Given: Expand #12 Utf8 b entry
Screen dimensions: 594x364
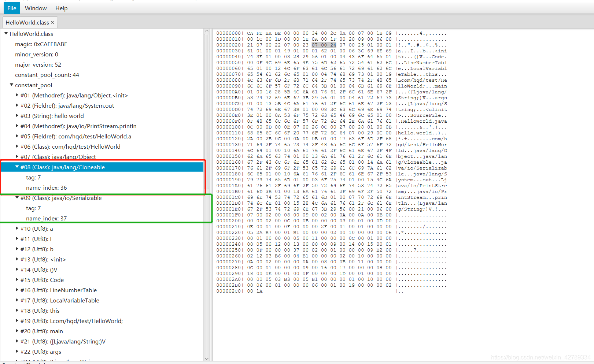Looking at the screenshot, I should [x=17, y=249].
